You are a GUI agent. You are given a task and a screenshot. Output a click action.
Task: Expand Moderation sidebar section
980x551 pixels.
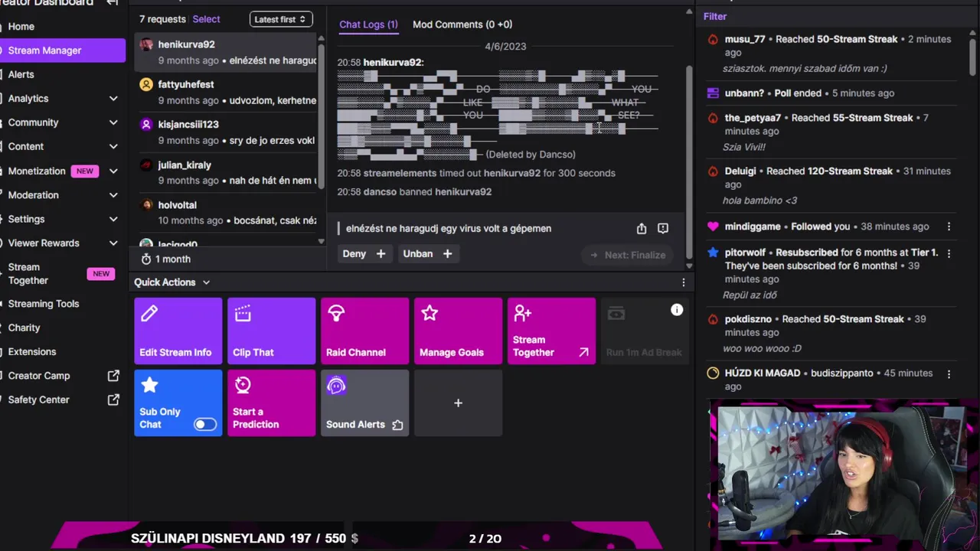click(113, 195)
